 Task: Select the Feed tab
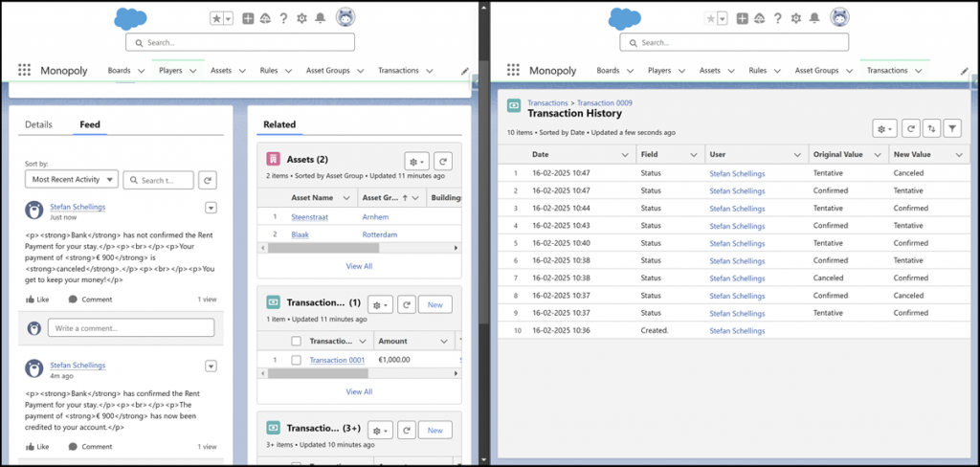(x=90, y=124)
